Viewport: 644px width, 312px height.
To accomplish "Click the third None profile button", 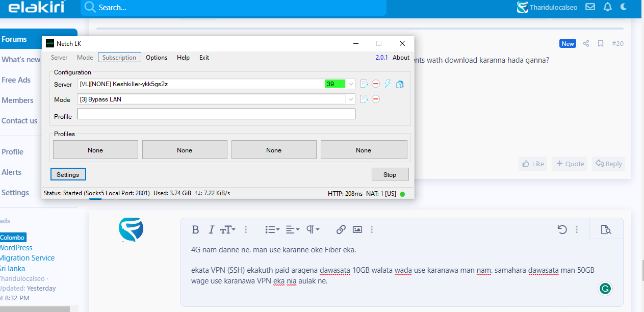I will click(x=274, y=150).
